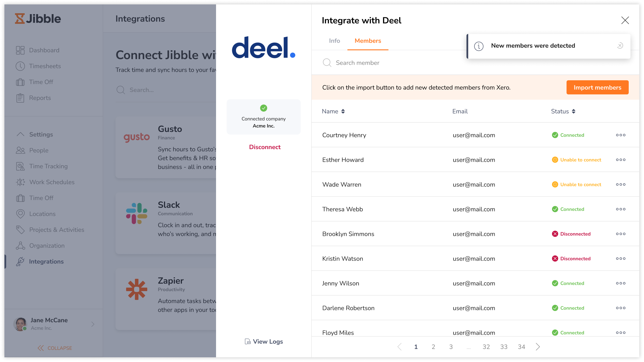Open options menu for Floyd Miles
The width and height of the screenshot is (644, 362).
[620, 333]
